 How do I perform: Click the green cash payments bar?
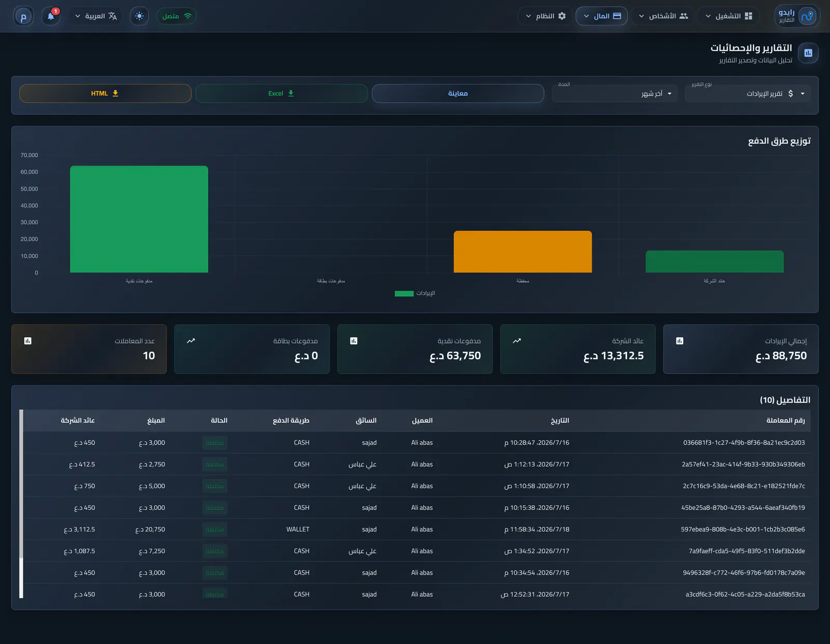pyautogui.click(x=139, y=219)
